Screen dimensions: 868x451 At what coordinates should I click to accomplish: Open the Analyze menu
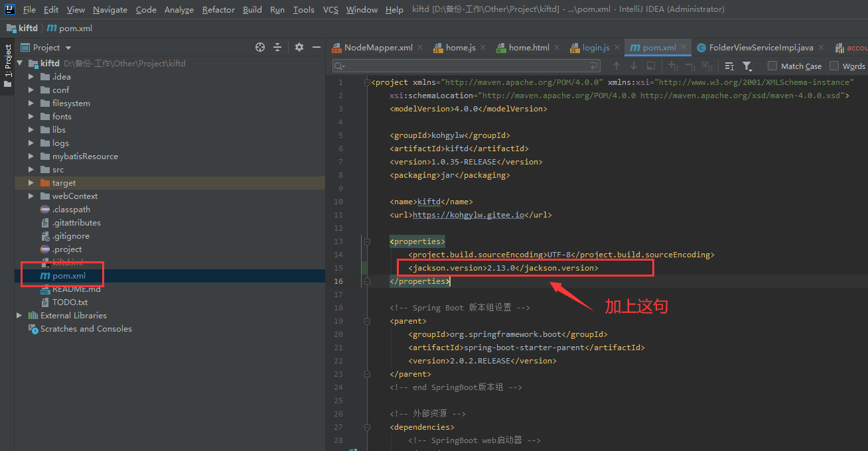179,9
